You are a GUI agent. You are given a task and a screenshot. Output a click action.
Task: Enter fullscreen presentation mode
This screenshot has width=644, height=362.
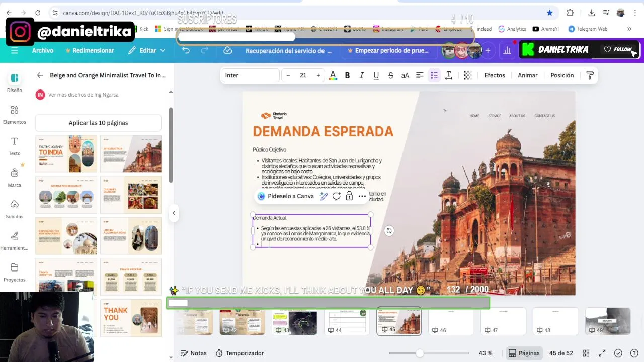[x=602, y=353]
